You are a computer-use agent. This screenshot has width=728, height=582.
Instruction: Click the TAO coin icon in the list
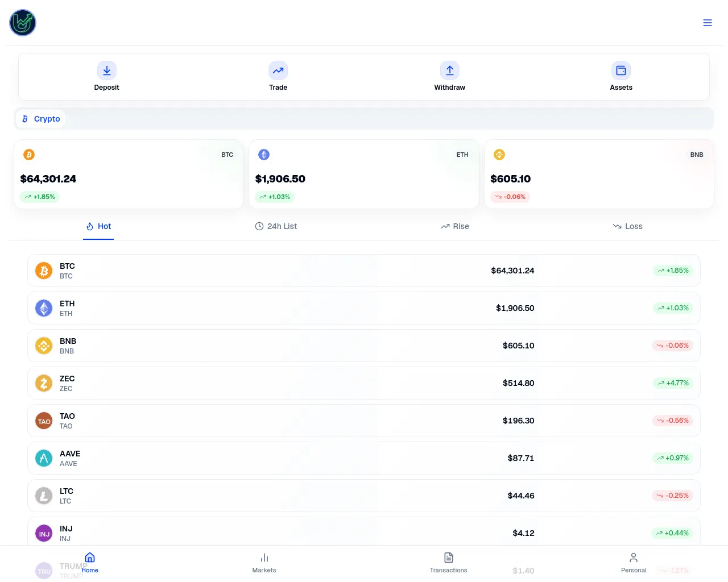(x=44, y=421)
